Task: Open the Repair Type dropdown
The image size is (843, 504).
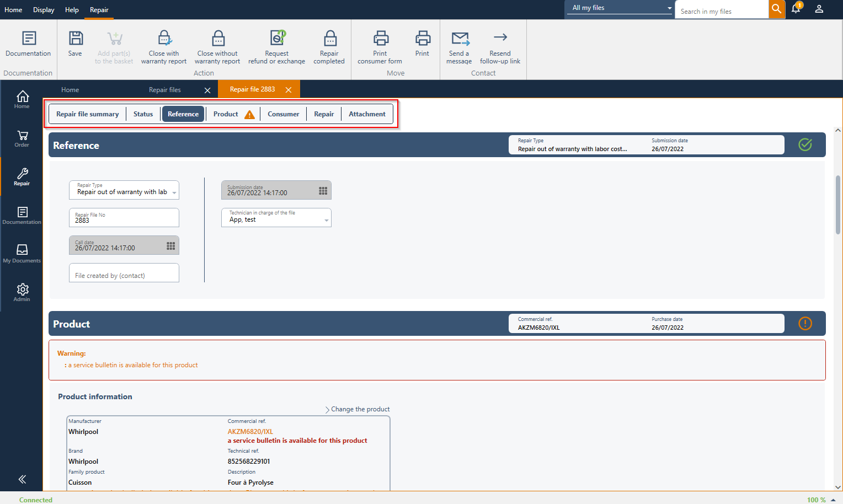Action: tap(174, 192)
